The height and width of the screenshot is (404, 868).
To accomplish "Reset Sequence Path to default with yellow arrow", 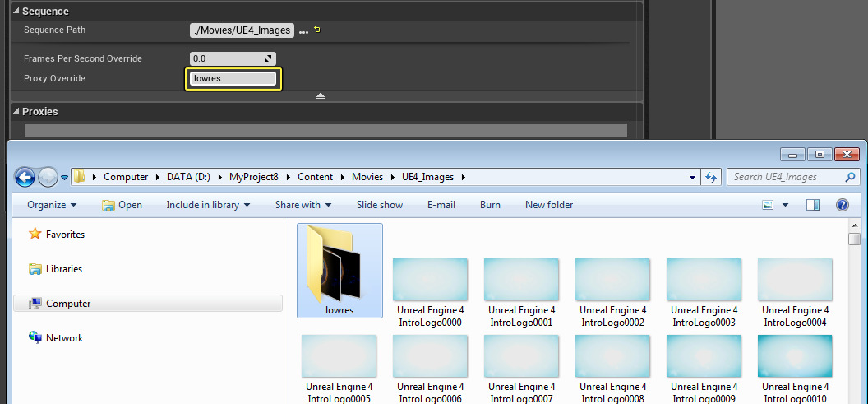I will [317, 30].
